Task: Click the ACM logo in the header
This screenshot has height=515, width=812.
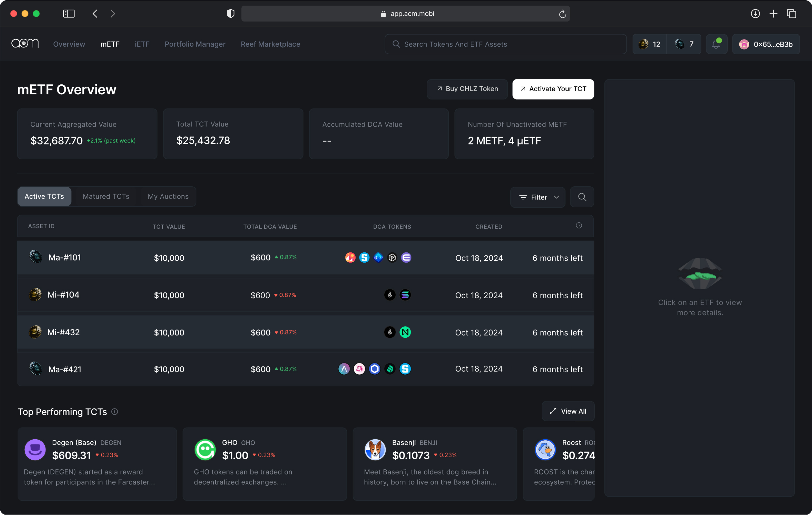Action: [25, 44]
